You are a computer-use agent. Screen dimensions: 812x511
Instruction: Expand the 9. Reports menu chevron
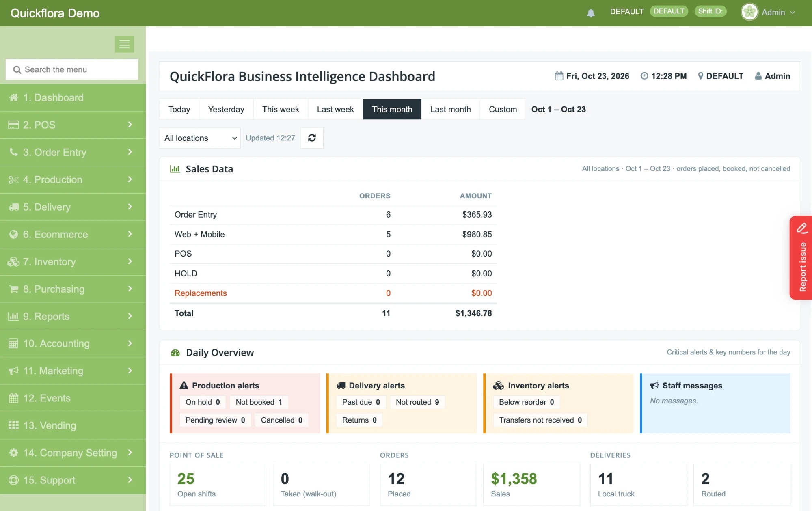pyautogui.click(x=130, y=316)
